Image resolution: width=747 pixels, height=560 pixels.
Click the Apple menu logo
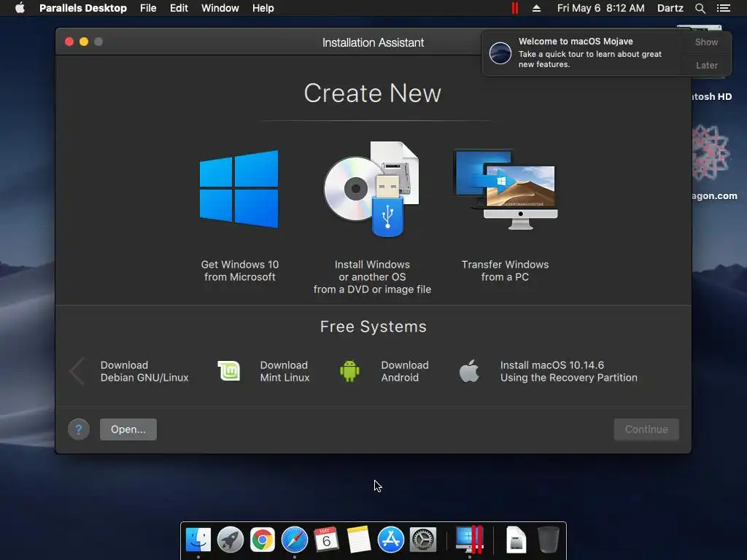pos(20,8)
